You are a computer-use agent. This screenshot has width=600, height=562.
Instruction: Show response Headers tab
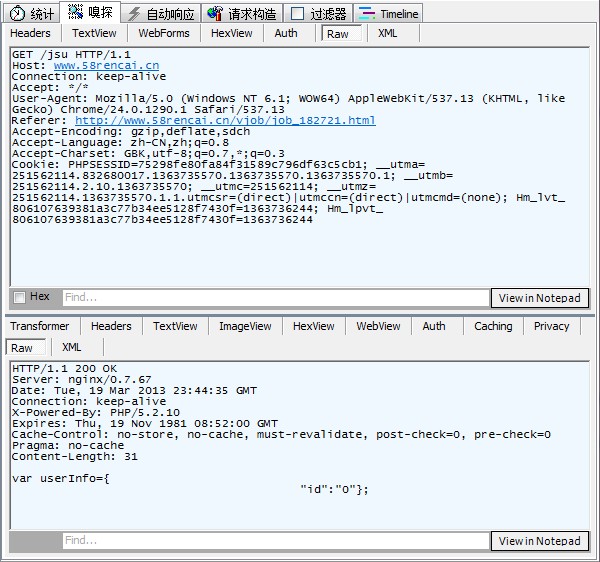pos(111,326)
